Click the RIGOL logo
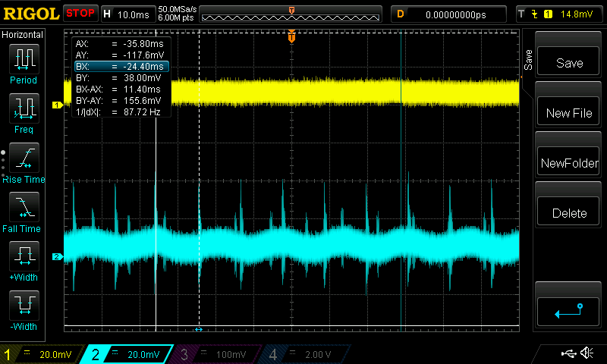The width and height of the screenshot is (607, 364). [31, 14]
